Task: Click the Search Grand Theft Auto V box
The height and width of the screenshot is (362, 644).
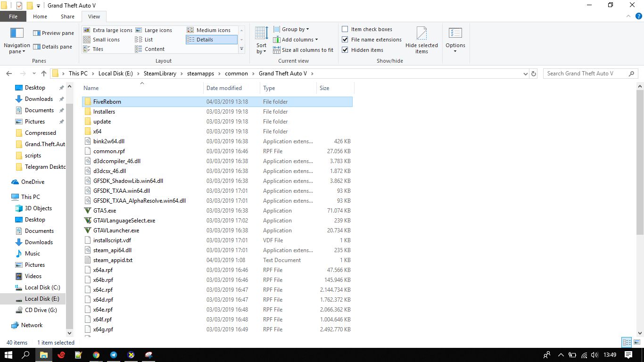Action: tap(590, 74)
